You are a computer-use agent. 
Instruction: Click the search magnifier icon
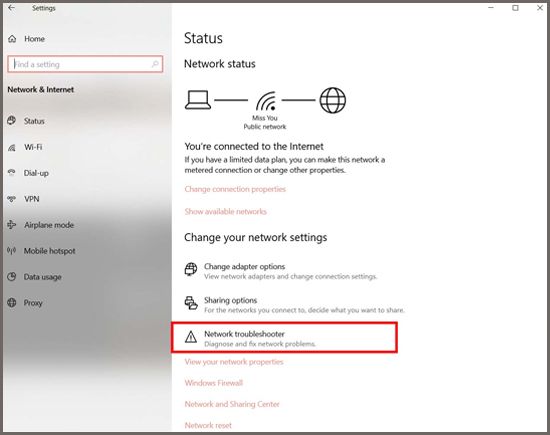(x=155, y=64)
